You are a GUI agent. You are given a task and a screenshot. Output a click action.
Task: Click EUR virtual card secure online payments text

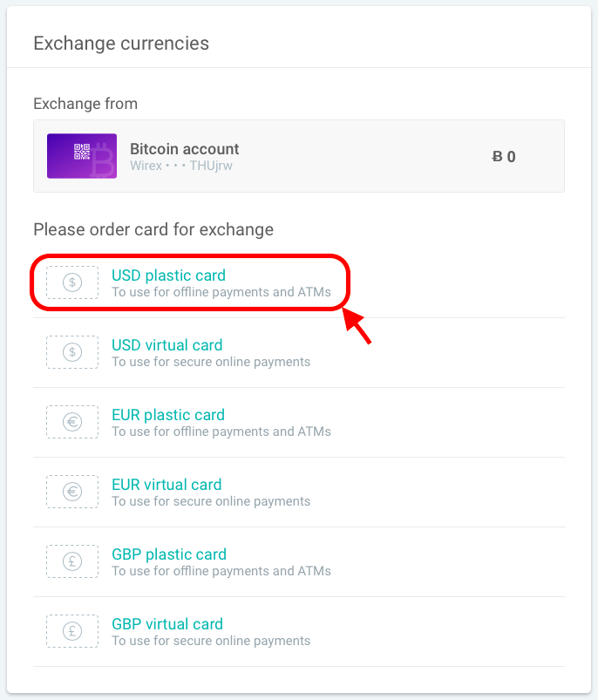[x=211, y=501]
